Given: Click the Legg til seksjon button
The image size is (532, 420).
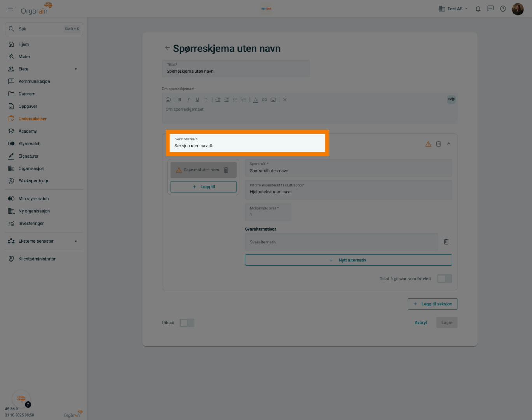Looking at the screenshot, I should click(432, 304).
